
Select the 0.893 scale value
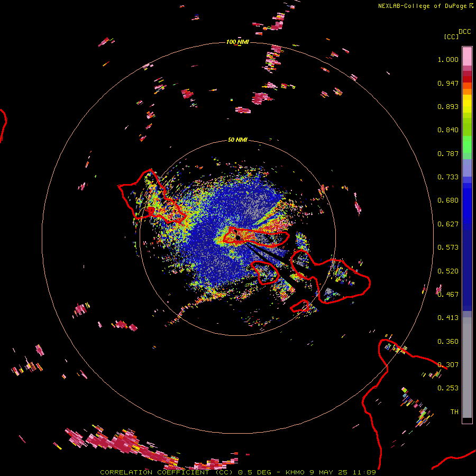(x=448, y=106)
